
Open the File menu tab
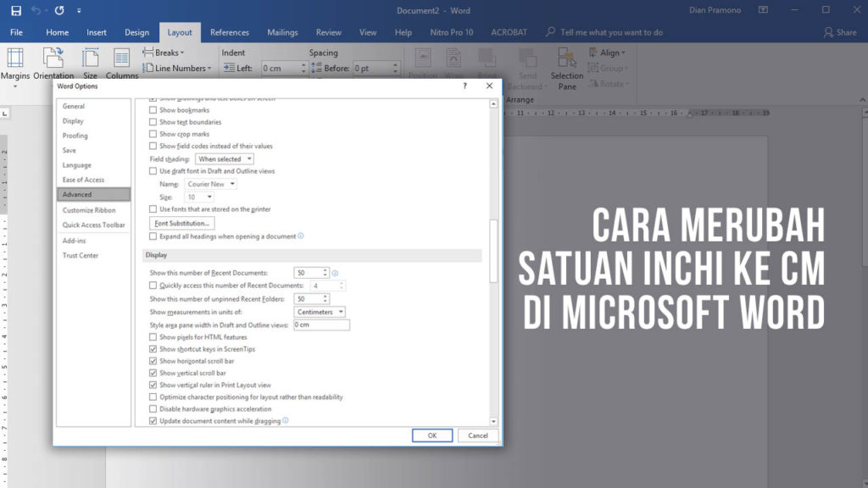(x=17, y=33)
